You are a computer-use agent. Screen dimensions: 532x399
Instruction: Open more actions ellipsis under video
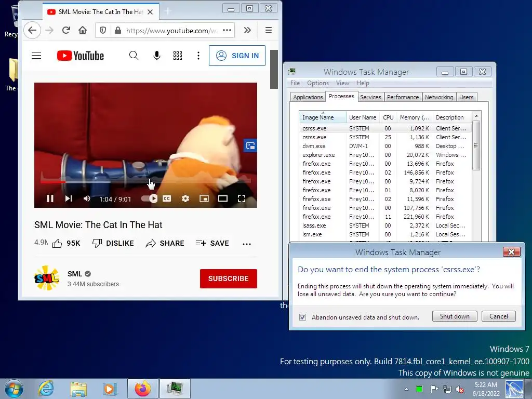coord(247,244)
